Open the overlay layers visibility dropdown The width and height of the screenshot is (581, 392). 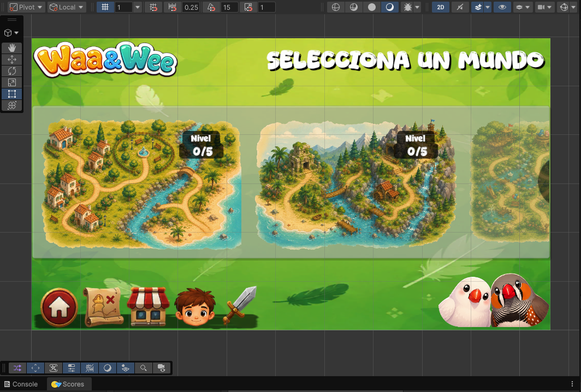[523, 7]
